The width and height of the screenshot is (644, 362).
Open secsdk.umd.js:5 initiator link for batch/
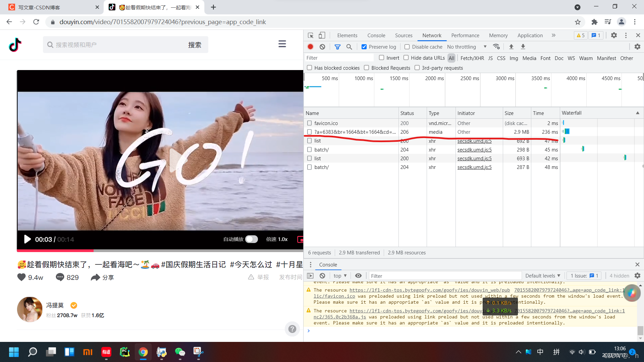tap(474, 150)
